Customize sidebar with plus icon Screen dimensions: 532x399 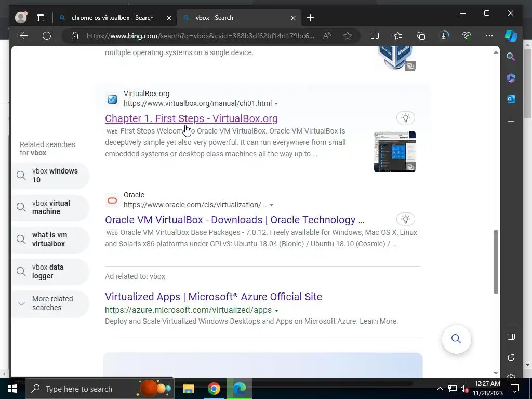(511, 121)
